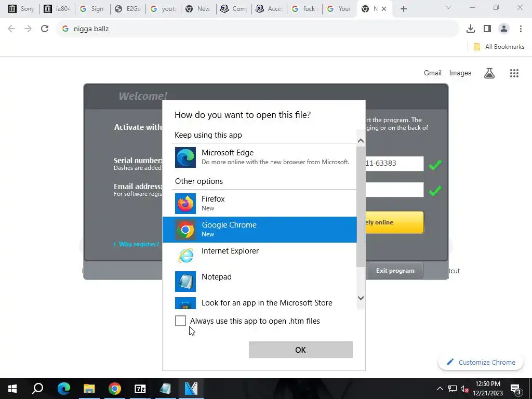Focus the serial number input field

click(x=394, y=163)
